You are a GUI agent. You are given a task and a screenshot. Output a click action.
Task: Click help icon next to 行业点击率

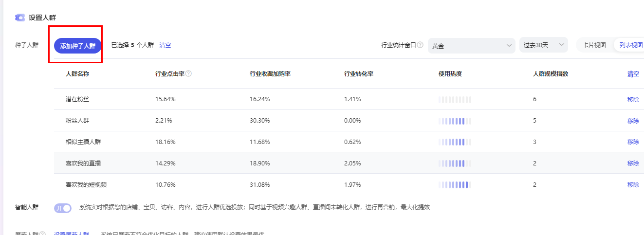(x=188, y=74)
